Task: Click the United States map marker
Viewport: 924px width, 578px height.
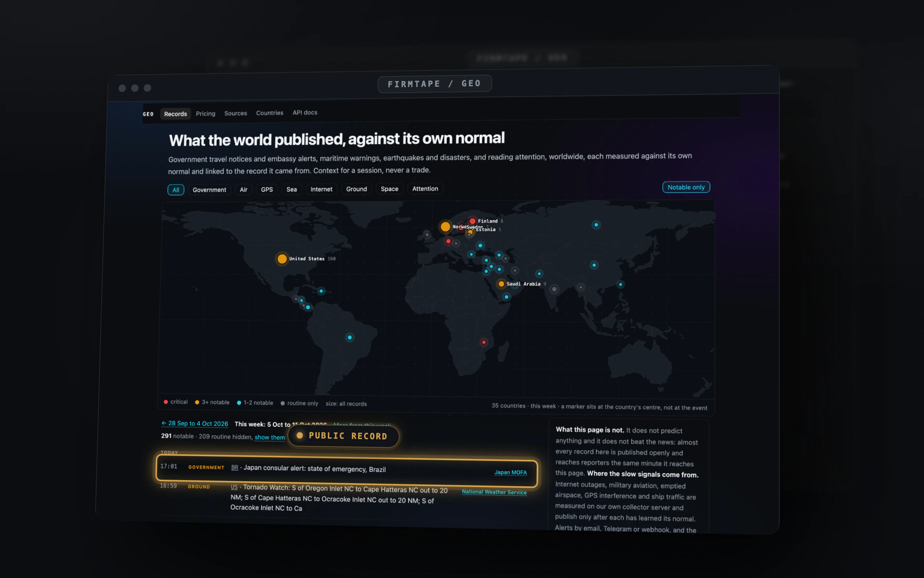Action: click(x=282, y=259)
